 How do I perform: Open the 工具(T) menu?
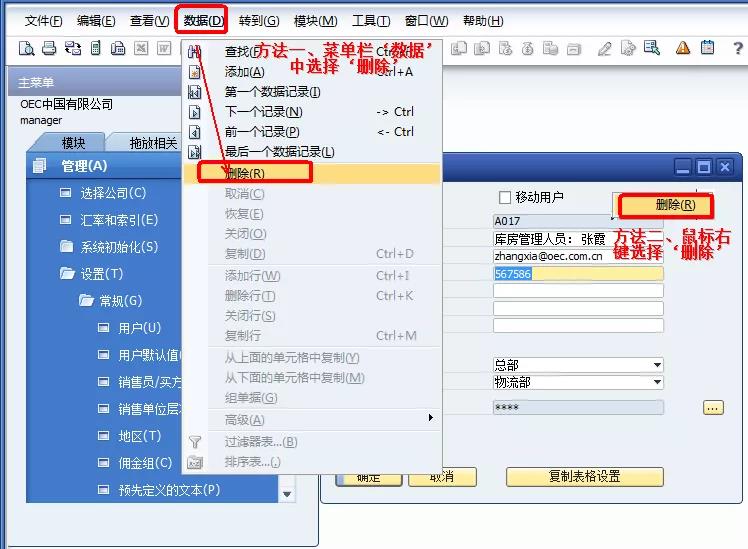pos(371,21)
